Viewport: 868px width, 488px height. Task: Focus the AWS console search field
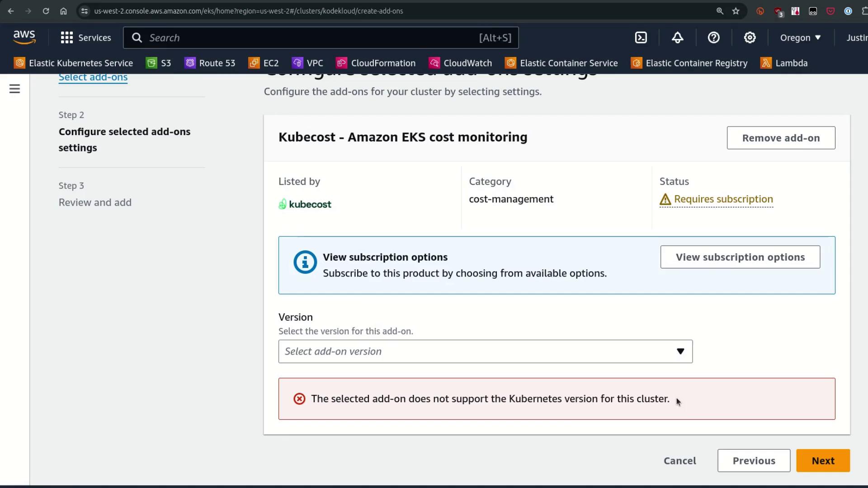pos(312,38)
